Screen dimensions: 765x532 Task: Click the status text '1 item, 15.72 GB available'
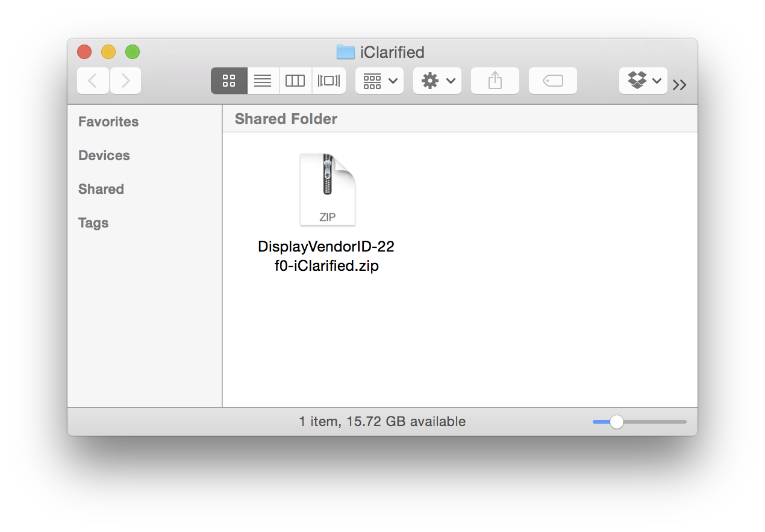pyautogui.click(x=382, y=421)
